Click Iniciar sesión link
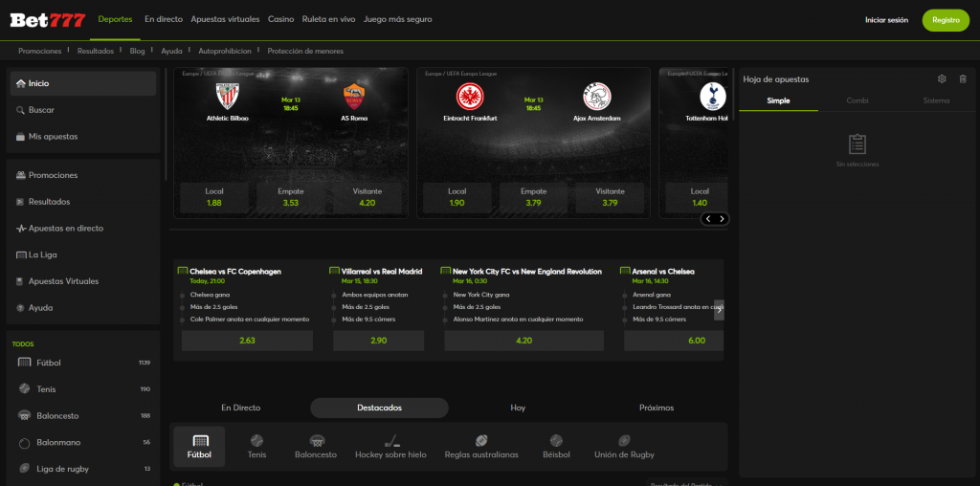The width and height of the screenshot is (980, 486). [x=886, y=20]
